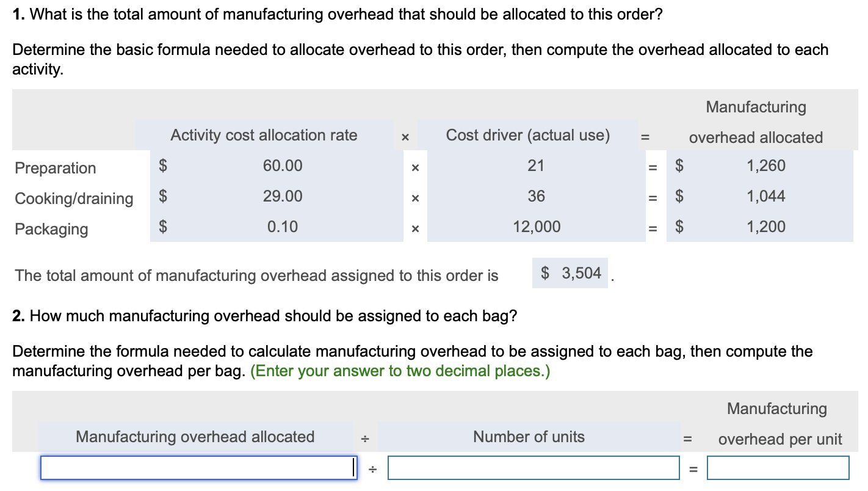868x491 pixels.
Task: Select the Cooking/draining row label
Action: pyautogui.click(x=74, y=198)
